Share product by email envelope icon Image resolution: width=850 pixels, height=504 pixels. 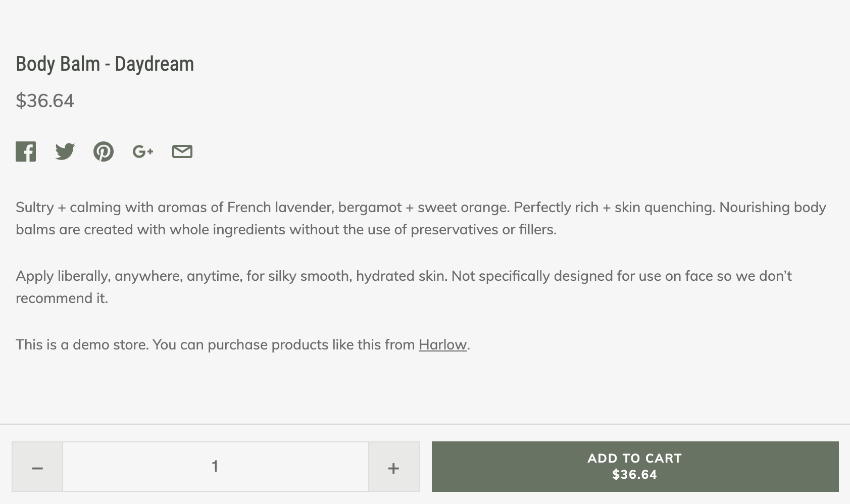182,152
